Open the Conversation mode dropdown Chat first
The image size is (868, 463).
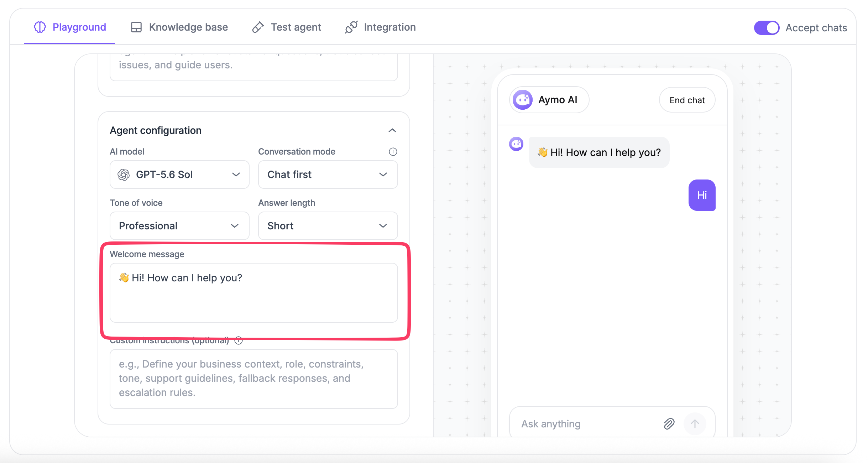click(328, 175)
